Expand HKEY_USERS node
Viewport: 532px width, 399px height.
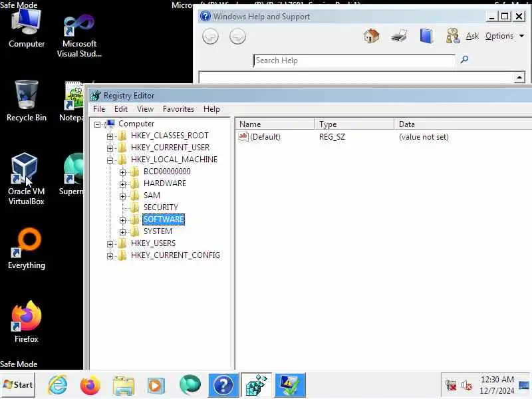coord(110,244)
